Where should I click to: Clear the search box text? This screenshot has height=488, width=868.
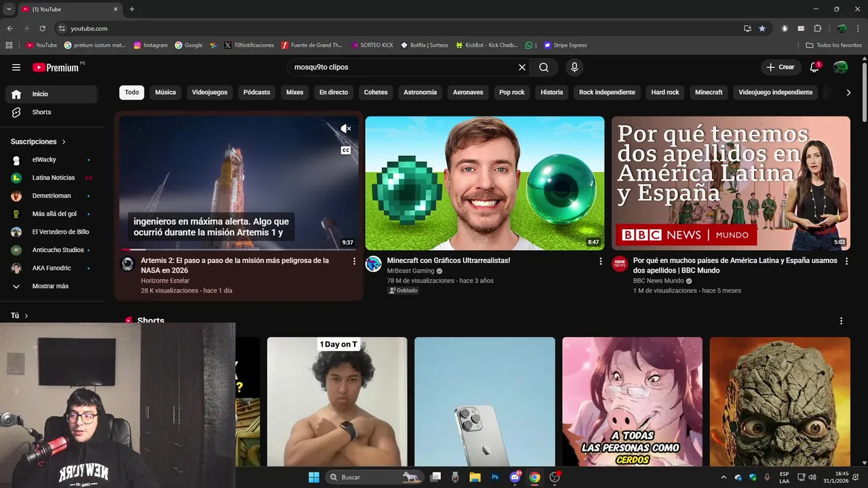pyautogui.click(x=522, y=67)
